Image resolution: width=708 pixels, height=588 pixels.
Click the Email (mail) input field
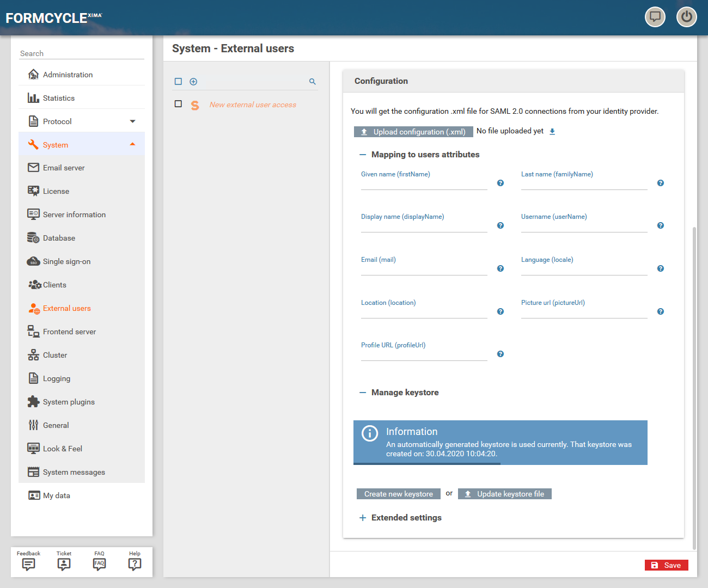coord(424,269)
